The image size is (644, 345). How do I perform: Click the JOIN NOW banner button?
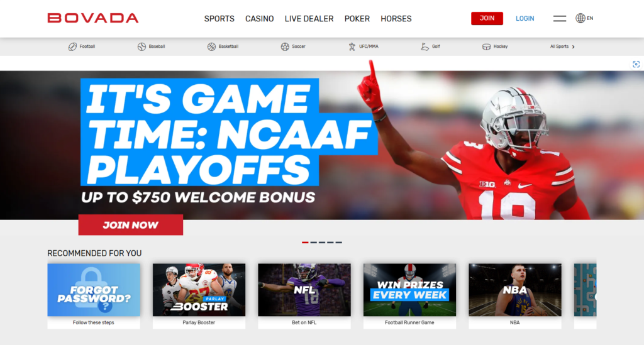tap(131, 225)
